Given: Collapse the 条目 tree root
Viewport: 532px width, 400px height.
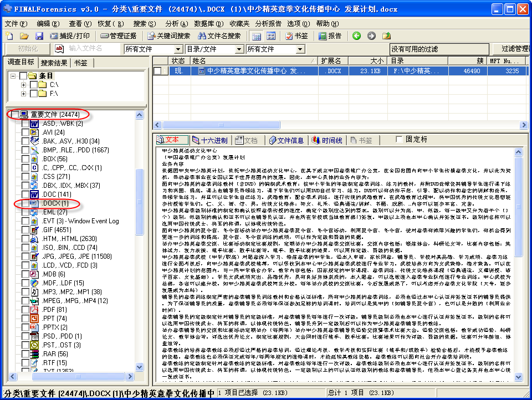Looking at the screenshot, I should (x=13, y=76).
